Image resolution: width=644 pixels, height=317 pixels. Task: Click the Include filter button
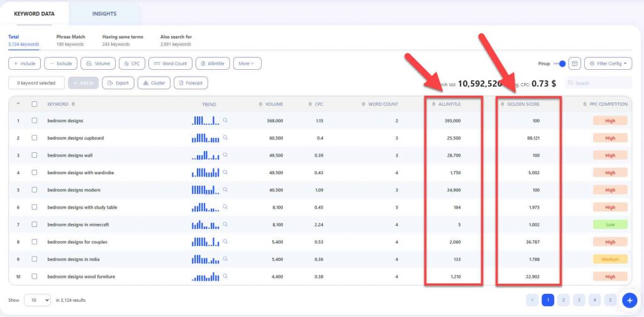coord(25,64)
